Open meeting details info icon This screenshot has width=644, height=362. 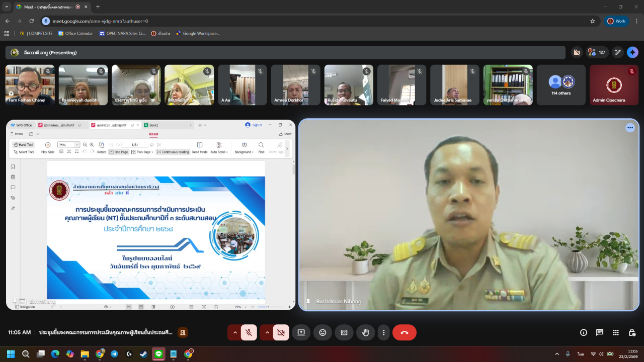[x=584, y=332]
